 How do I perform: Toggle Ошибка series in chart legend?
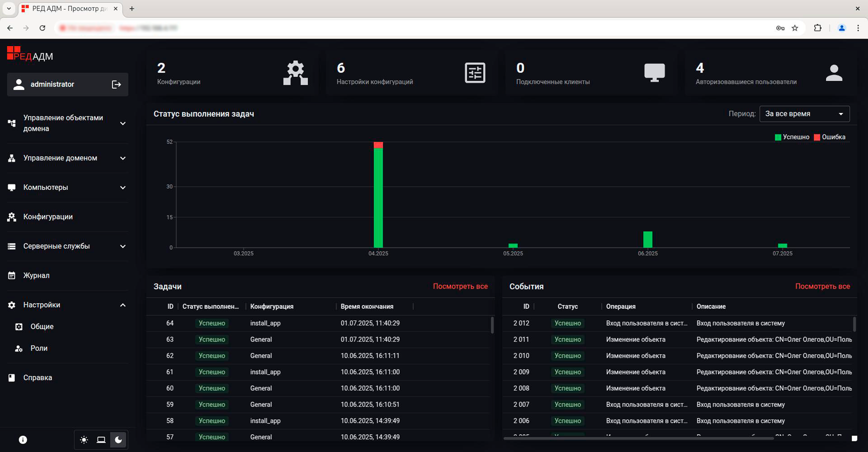click(830, 137)
